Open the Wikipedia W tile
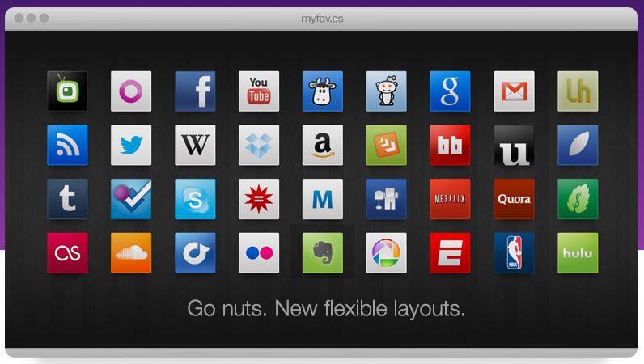This screenshot has height=364, width=644. coord(195,145)
